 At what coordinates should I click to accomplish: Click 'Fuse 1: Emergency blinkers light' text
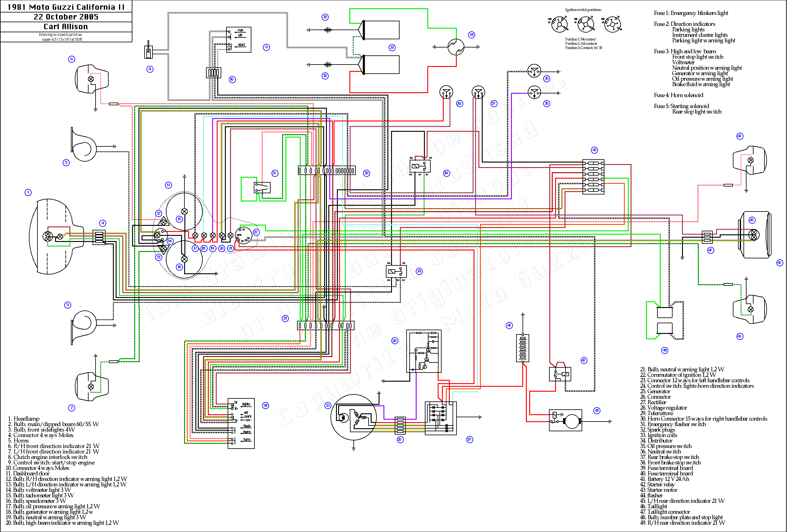691,13
